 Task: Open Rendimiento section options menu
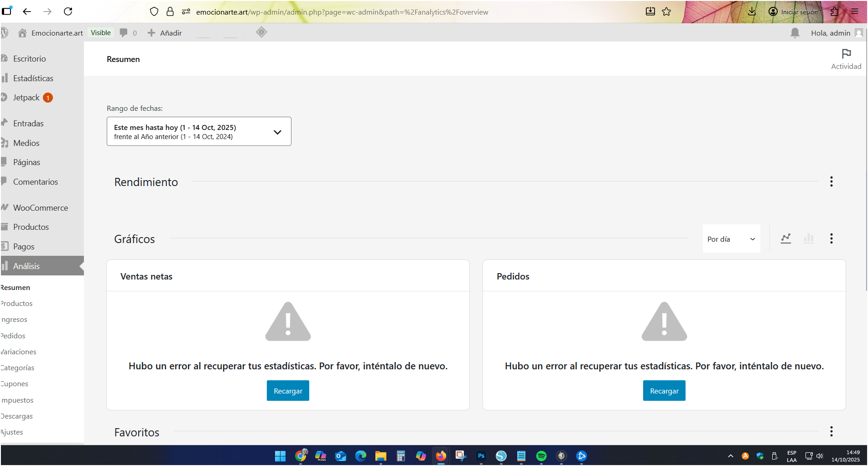click(x=831, y=182)
